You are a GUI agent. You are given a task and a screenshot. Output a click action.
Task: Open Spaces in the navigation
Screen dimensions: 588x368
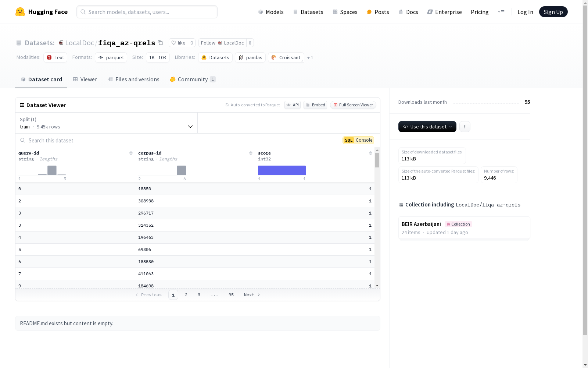[345, 12]
